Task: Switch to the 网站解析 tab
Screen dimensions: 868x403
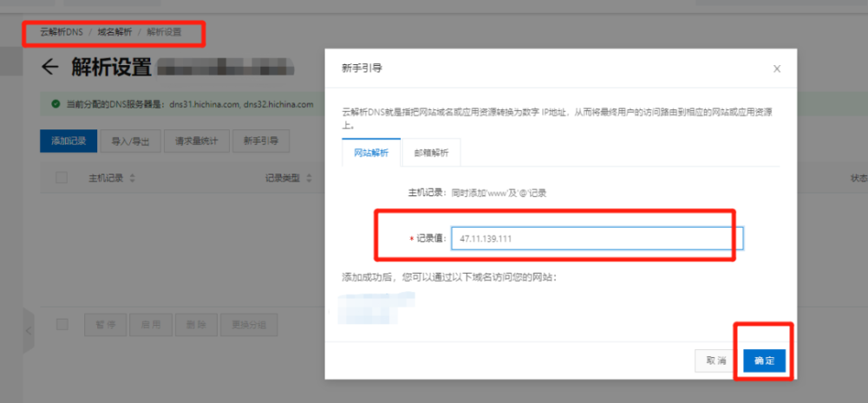Action: click(x=371, y=154)
